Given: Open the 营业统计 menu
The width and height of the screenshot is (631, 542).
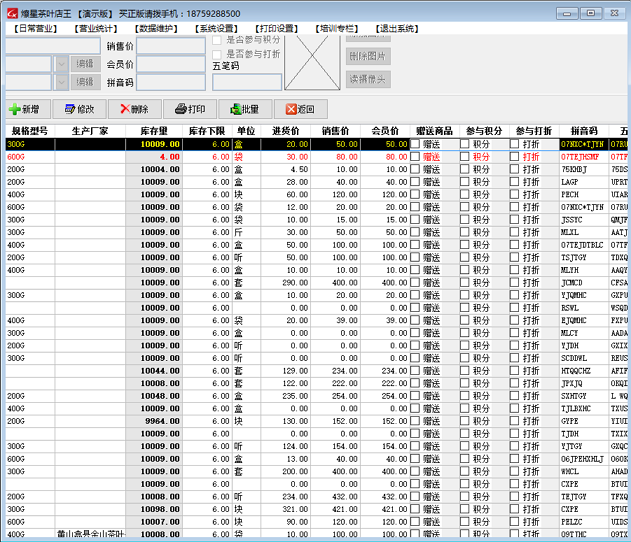Looking at the screenshot, I should click(x=96, y=29).
